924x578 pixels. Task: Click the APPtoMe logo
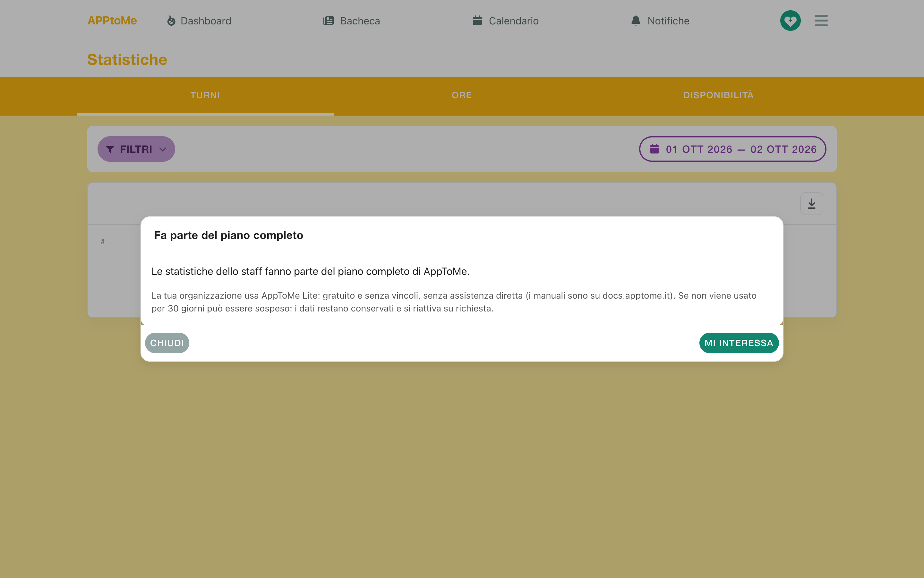point(112,21)
